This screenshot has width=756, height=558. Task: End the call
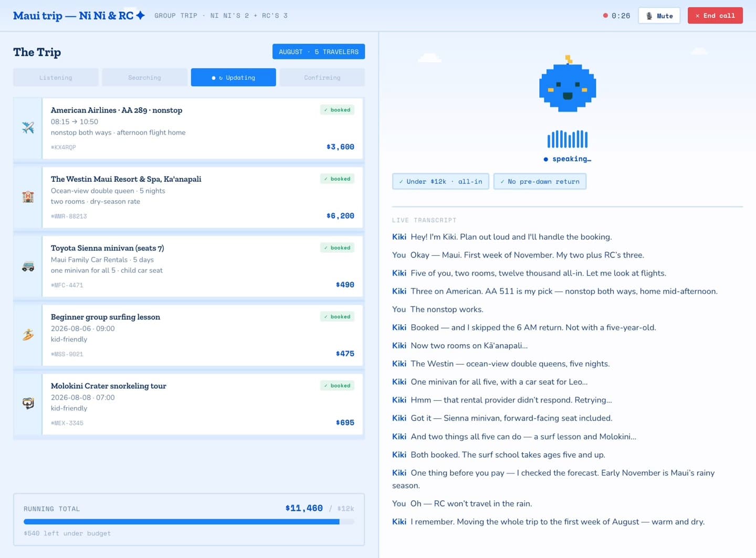pos(715,16)
